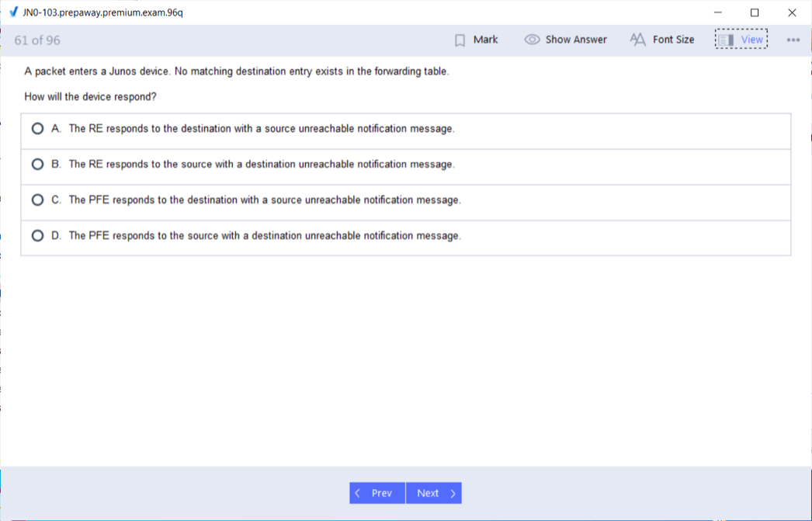The image size is (812, 521).
Task: Click the text 'How will the device respond?'
Action: [90, 97]
